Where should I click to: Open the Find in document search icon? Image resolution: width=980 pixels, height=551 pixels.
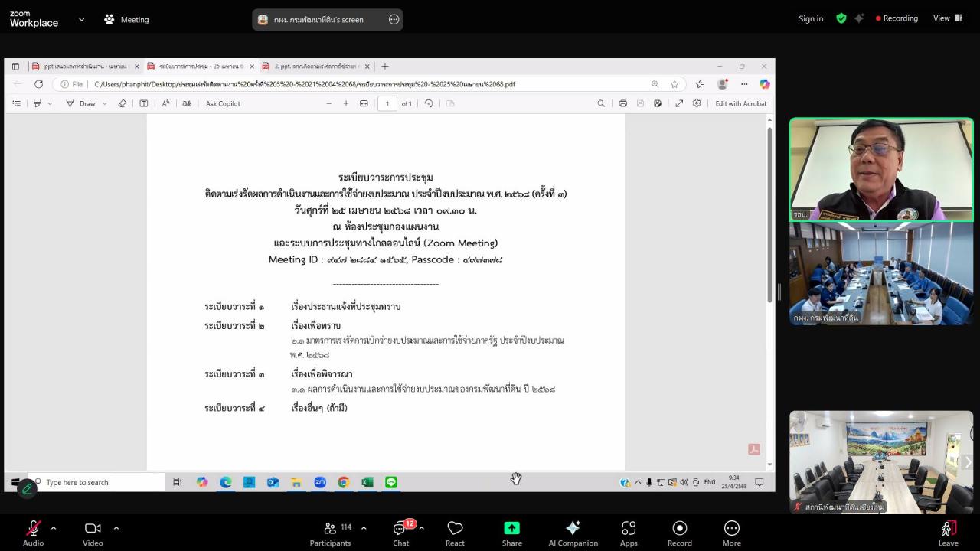(x=602, y=103)
